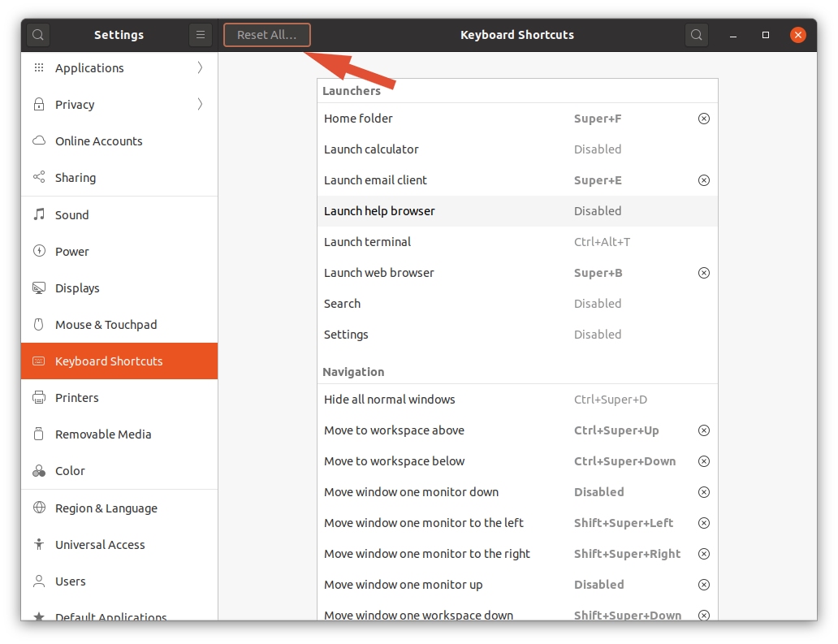Reset the Move to workspace below shortcut
The width and height of the screenshot is (838, 644).
tap(704, 461)
